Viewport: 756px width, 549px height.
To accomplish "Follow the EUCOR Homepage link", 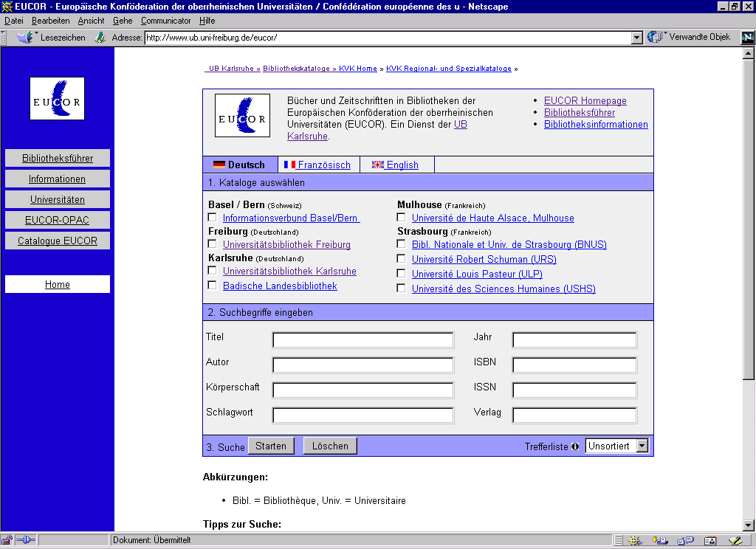I will (x=585, y=101).
